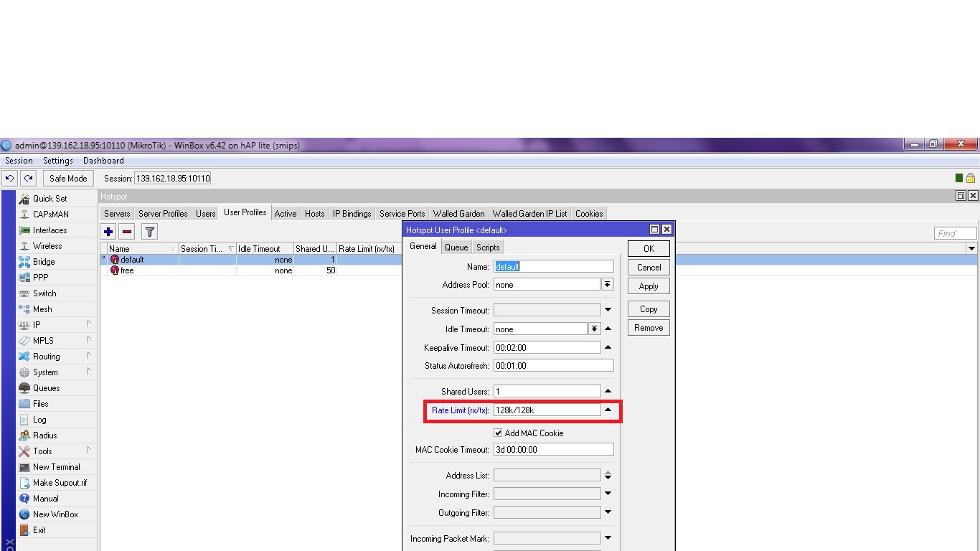Click the Rate Limit (rx/tx) input field
This screenshot has width=980, height=551.
click(x=547, y=410)
